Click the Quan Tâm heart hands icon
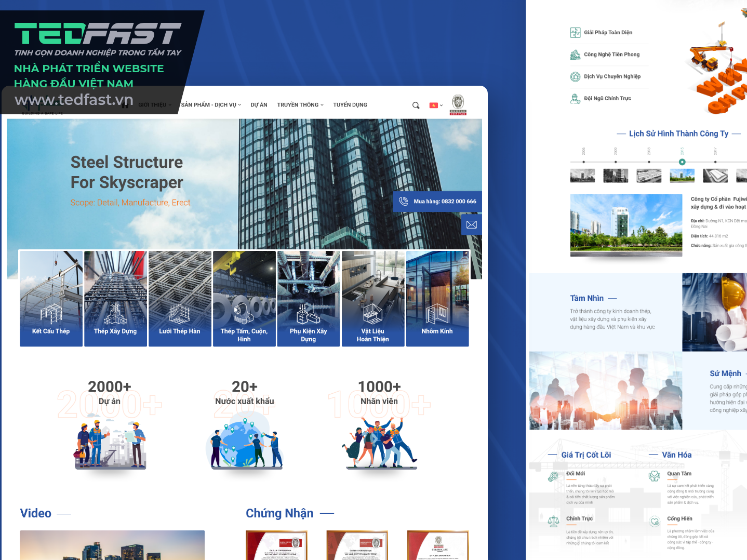This screenshot has height=560, width=747. point(655,476)
